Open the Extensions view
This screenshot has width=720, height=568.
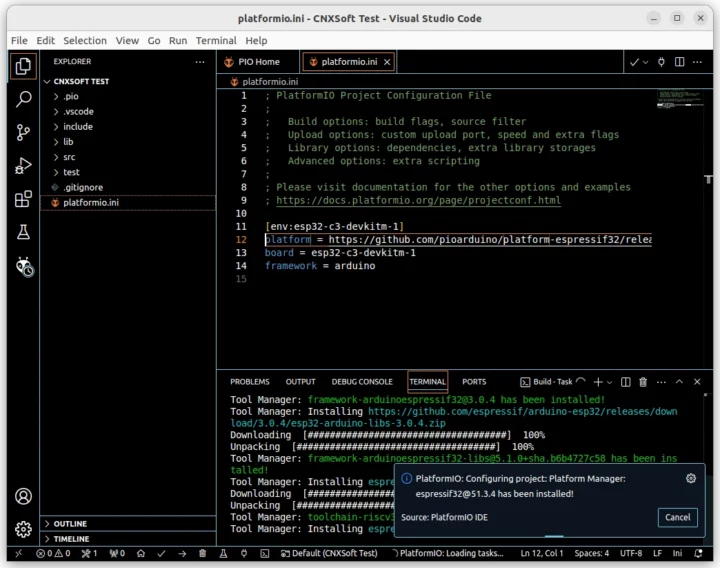pyautogui.click(x=23, y=199)
